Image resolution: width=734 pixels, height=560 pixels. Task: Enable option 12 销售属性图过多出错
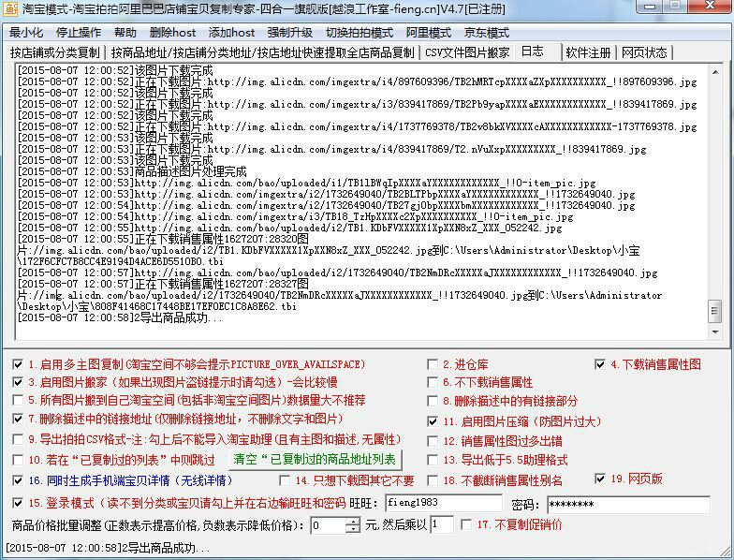pos(433,441)
